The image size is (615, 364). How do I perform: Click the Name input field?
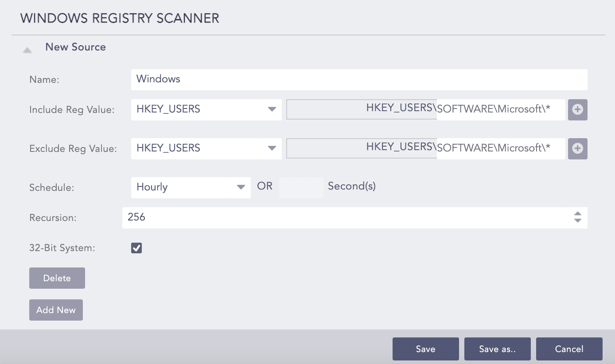click(x=359, y=79)
